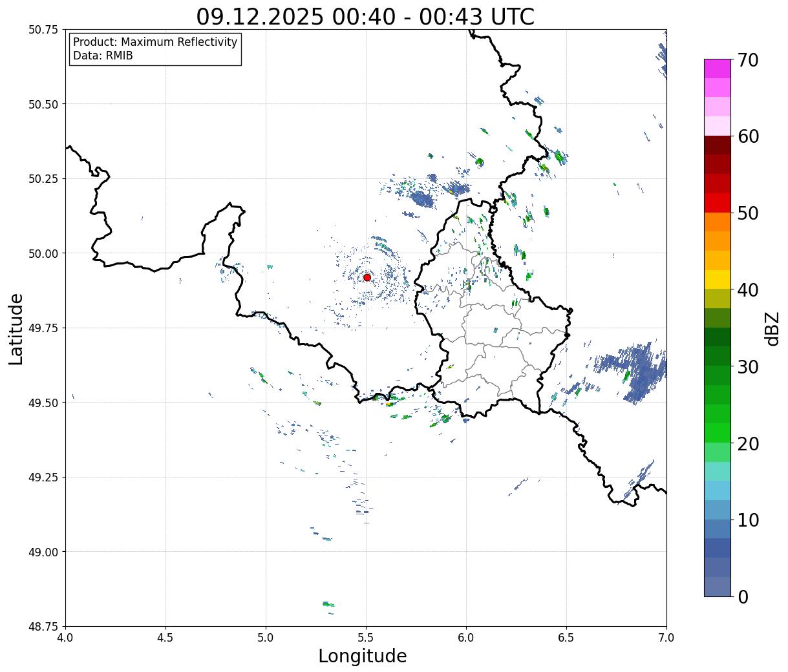The width and height of the screenshot is (788, 672).
Task: Click the latitude tick label 49.25
Action: point(43,478)
